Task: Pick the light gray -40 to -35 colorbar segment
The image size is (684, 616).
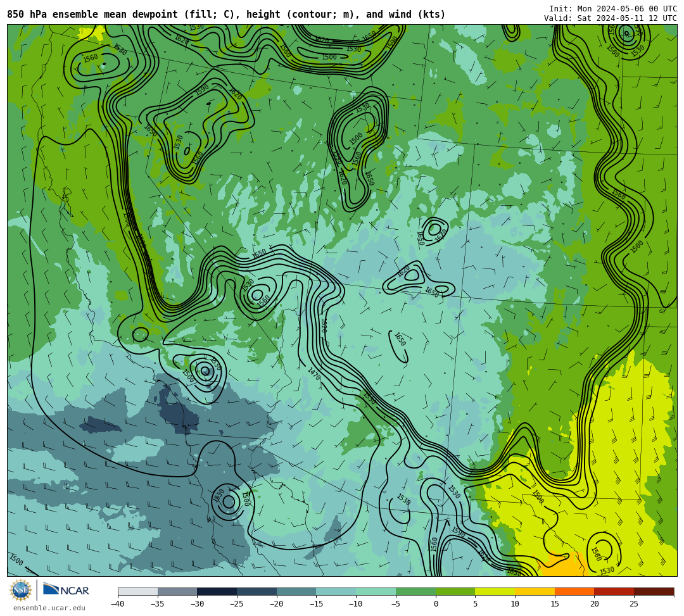Action: (138, 591)
